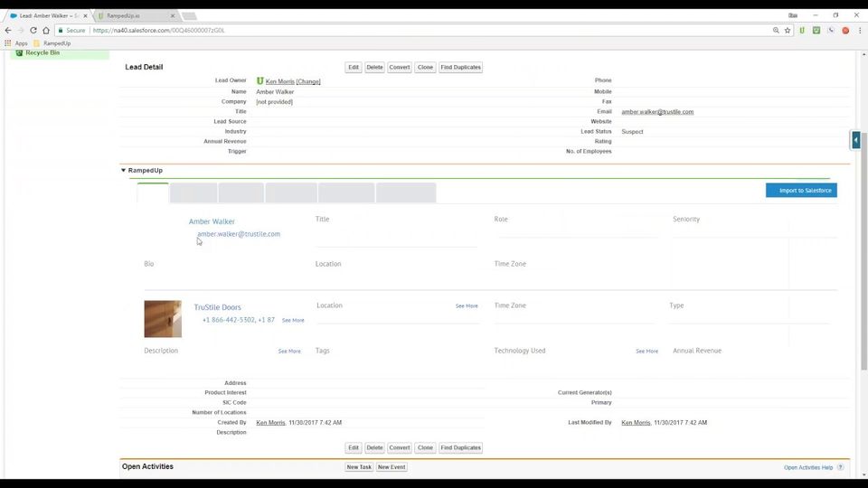868x488 pixels.
Task: Click the top Convert button
Action: [399, 68]
